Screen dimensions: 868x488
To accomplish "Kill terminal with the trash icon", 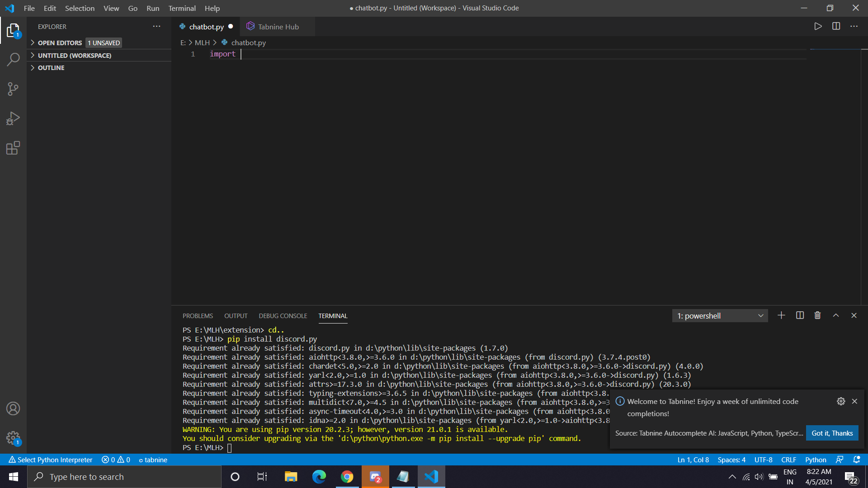I will tap(817, 315).
